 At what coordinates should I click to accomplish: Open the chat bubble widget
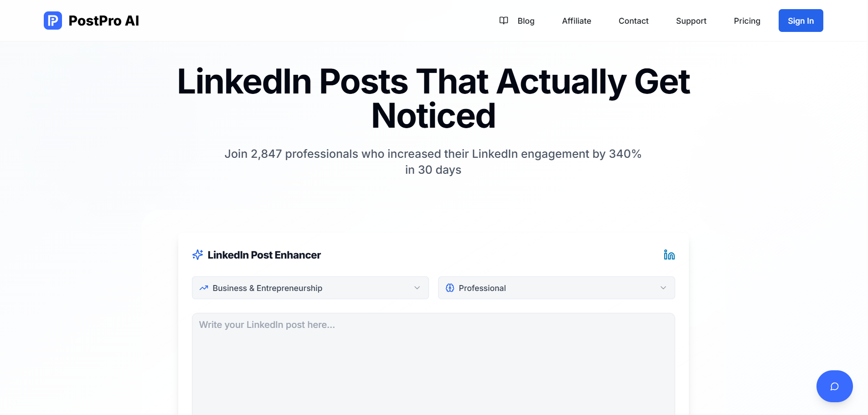click(834, 386)
